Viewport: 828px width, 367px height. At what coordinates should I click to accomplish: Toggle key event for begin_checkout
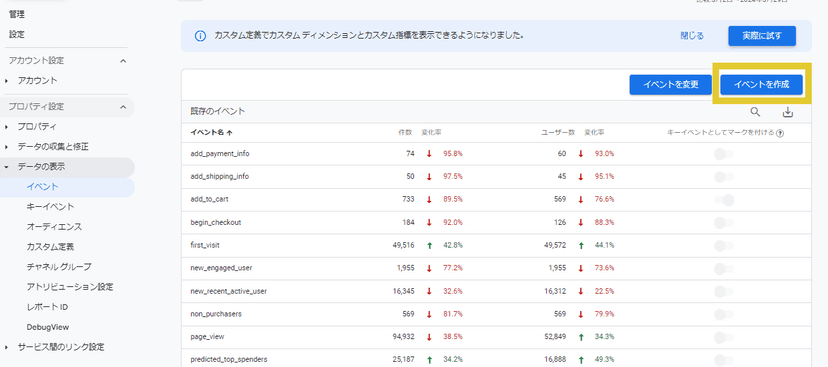coord(723,222)
